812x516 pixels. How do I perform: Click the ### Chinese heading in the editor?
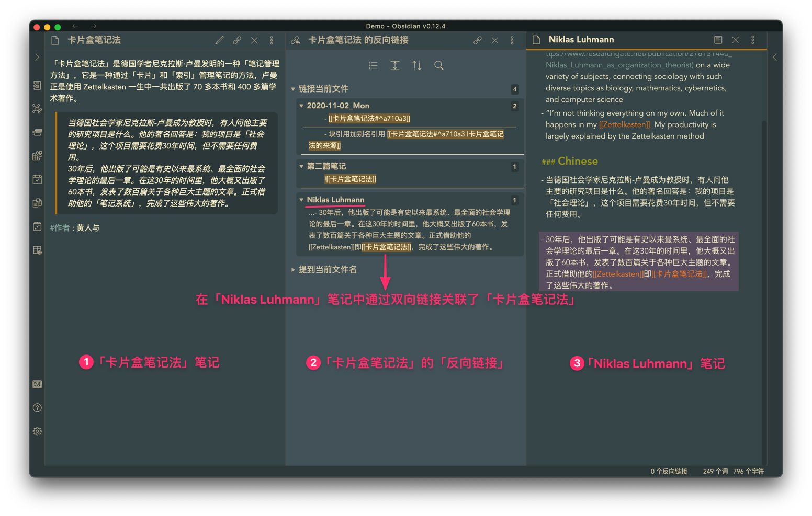pyautogui.click(x=570, y=161)
